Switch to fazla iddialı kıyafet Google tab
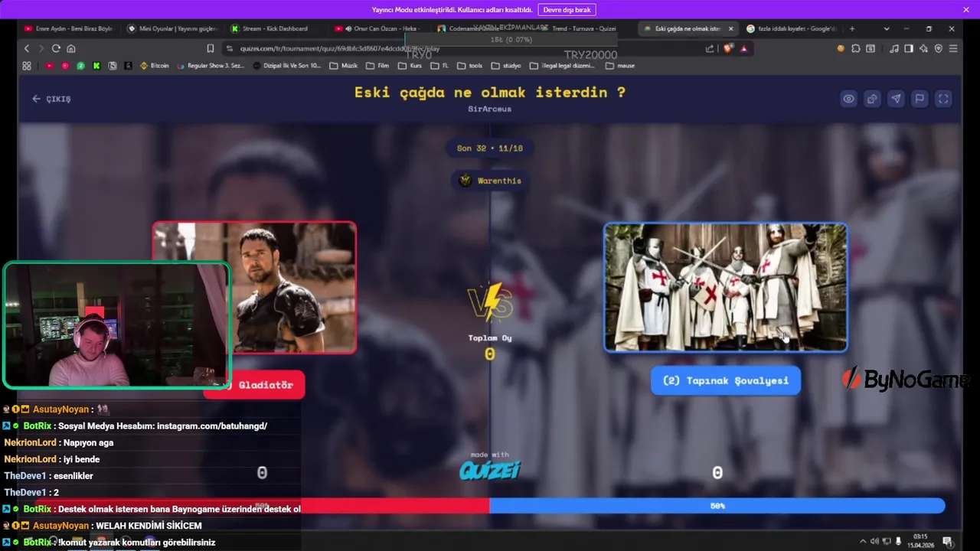Image resolution: width=980 pixels, height=551 pixels. point(792,28)
